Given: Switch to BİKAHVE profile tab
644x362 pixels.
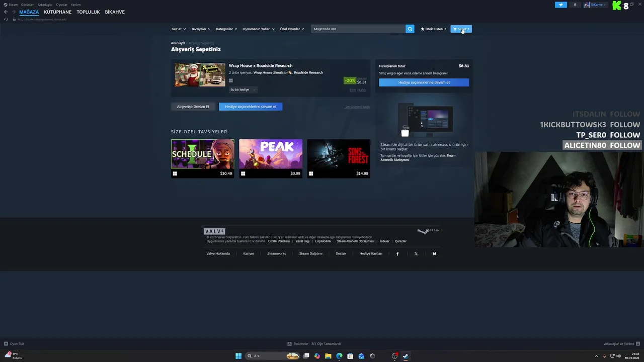Looking at the screenshot, I should [115, 12].
